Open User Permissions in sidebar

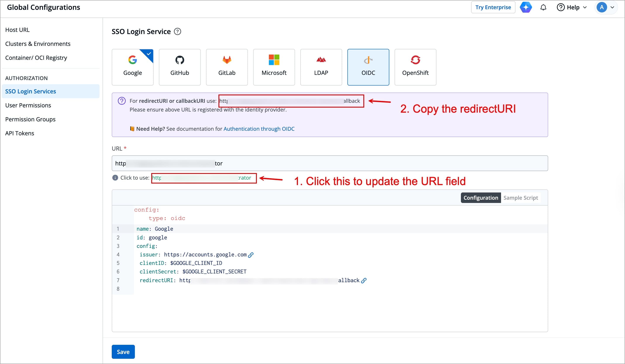(28, 105)
